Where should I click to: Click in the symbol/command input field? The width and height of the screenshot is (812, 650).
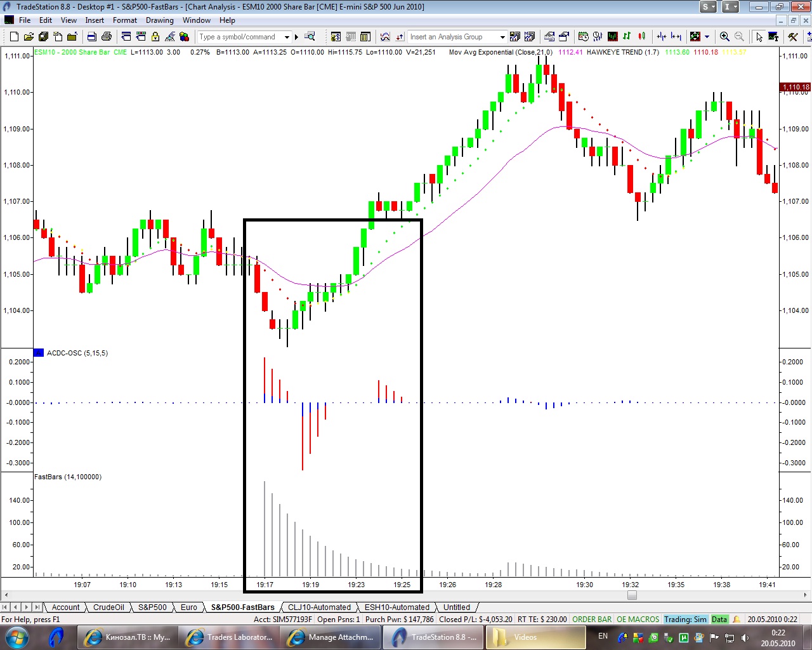tap(239, 37)
